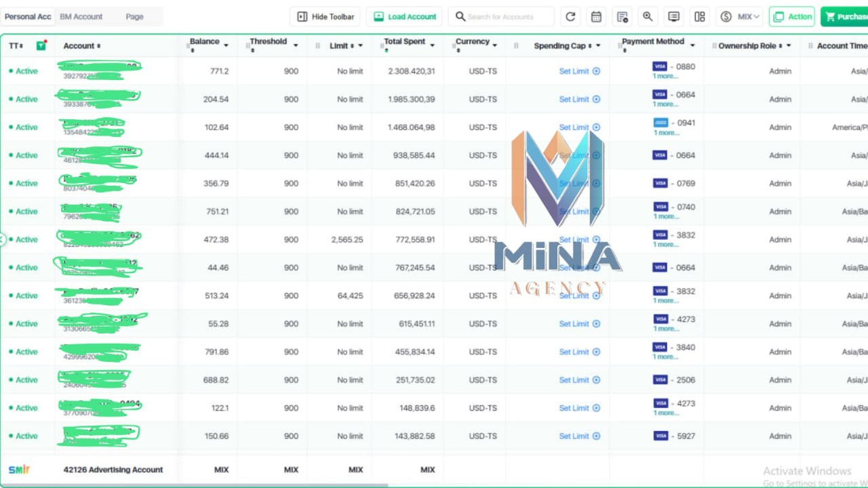Open the comment/notes icon in toolbar
868x488 pixels.
click(x=674, y=17)
